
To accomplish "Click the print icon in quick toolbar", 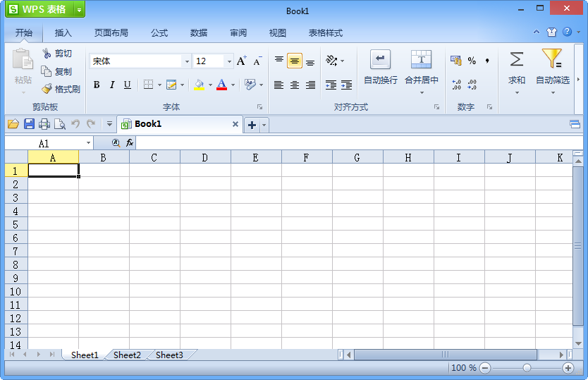I will click(x=44, y=124).
